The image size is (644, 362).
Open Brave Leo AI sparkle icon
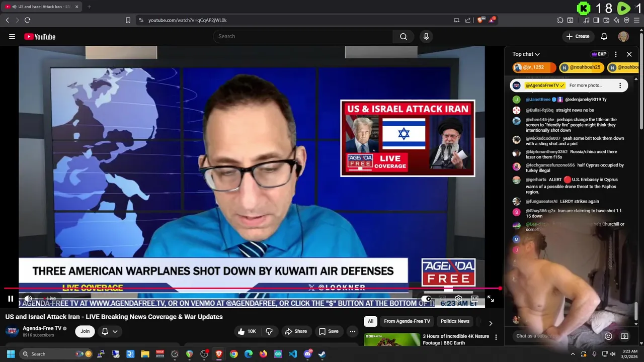coord(616,20)
